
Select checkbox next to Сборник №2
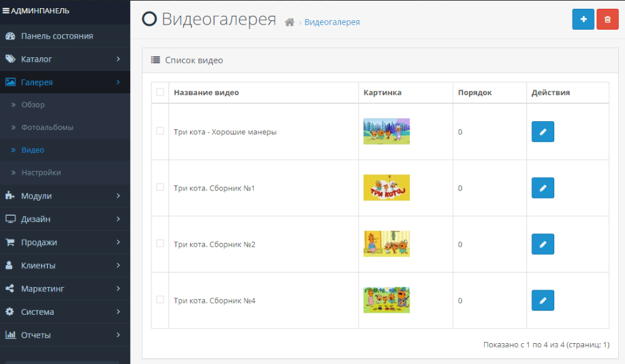[160, 244]
